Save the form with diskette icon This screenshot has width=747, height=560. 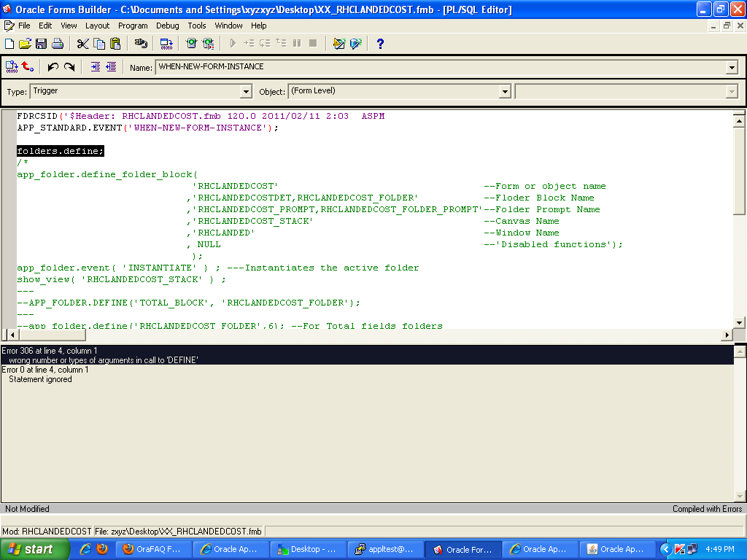pyautogui.click(x=41, y=44)
